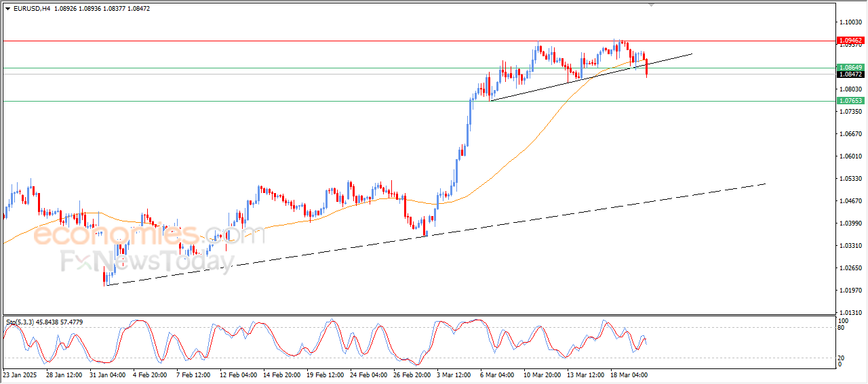Click the 1.10030 value on price axis

point(850,22)
